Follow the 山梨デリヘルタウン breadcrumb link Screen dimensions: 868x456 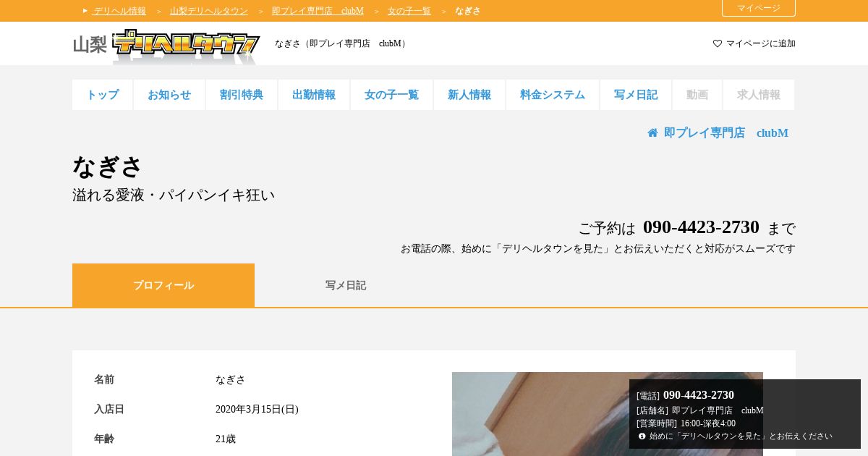209,11
